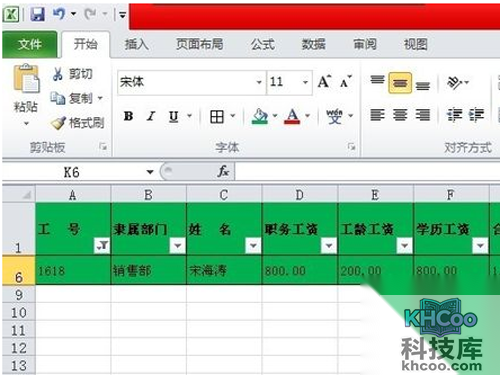Click the 宋体 font name box
The width and height of the screenshot is (500, 375).
coord(187,82)
